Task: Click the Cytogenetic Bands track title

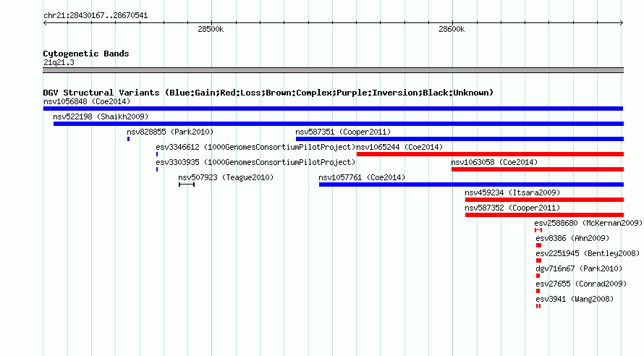Action: point(86,54)
